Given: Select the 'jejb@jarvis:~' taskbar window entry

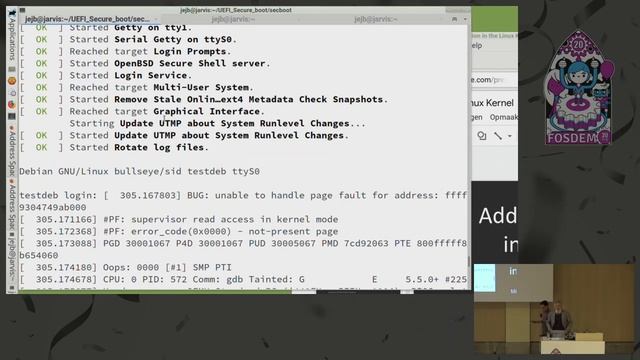Looking at the screenshot, I should point(12,258).
